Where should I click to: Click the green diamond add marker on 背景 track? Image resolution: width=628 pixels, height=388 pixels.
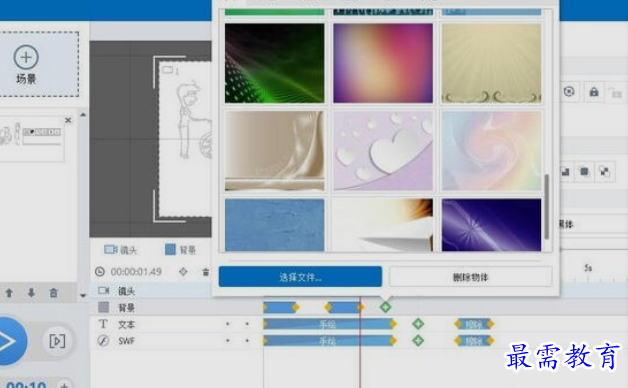click(385, 307)
